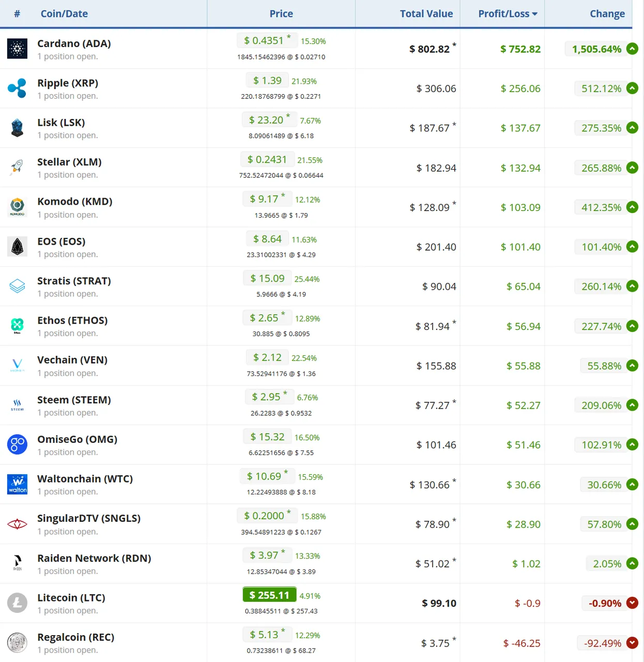Viewport: 644px width, 662px height.
Task: Click the 30.66% Waltonchain change badge
Action: pyautogui.click(x=604, y=485)
